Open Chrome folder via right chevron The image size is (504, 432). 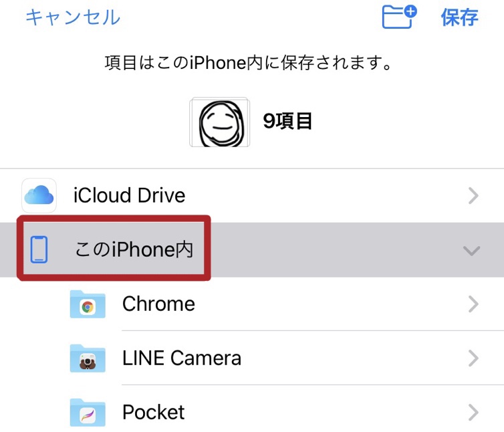point(473,304)
